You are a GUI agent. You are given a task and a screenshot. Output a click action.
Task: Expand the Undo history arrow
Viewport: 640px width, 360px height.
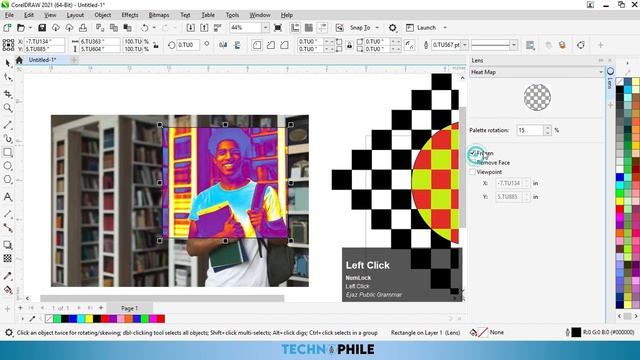coord(154,28)
